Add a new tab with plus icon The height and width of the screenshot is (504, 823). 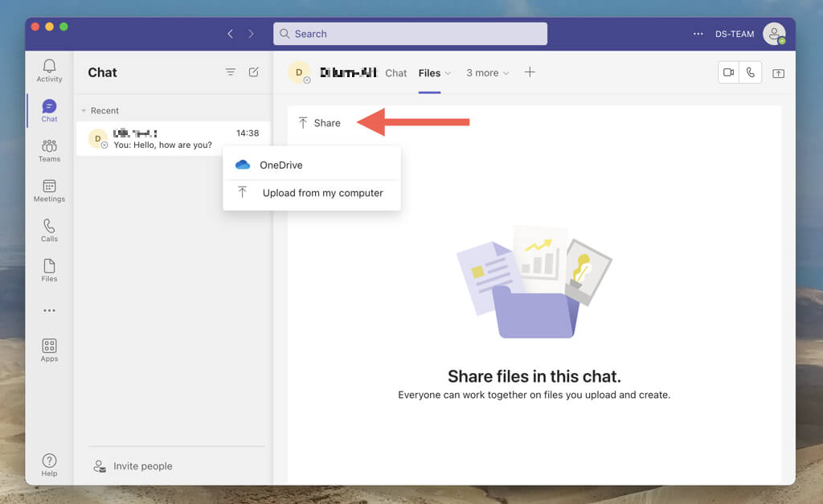pyautogui.click(x=530, y=72)
